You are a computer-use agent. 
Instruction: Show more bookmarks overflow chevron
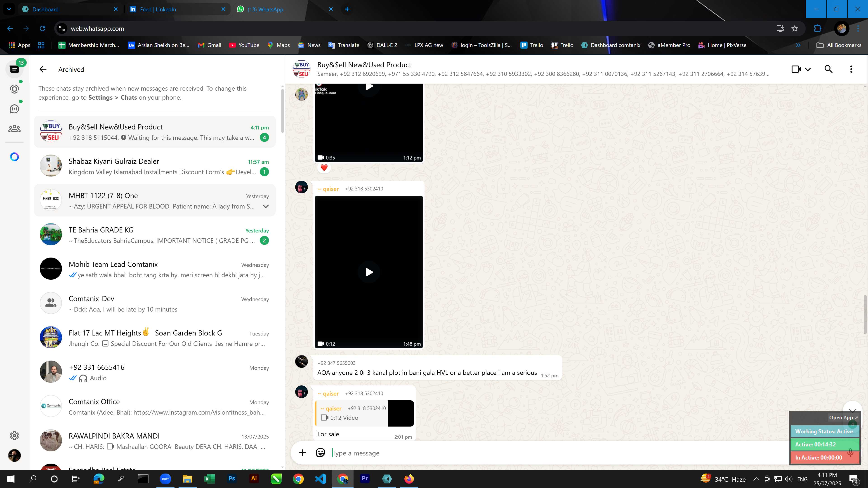point(798,45)
